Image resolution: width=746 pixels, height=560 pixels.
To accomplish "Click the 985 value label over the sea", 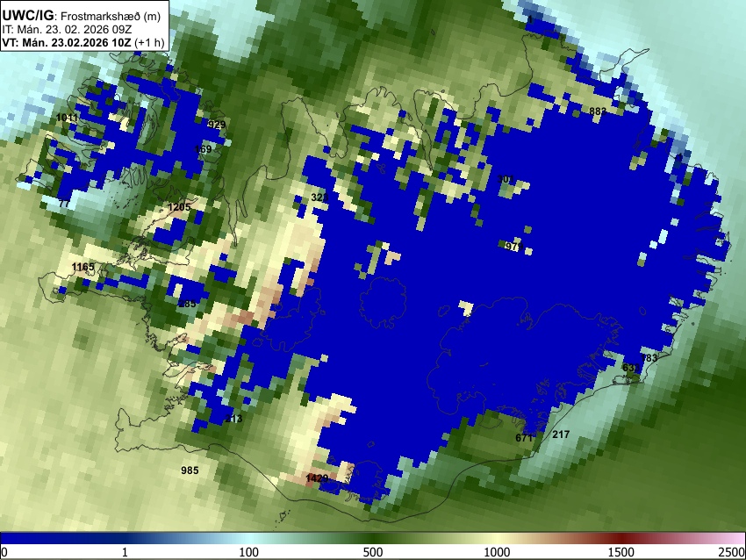I will click(190, 470).
